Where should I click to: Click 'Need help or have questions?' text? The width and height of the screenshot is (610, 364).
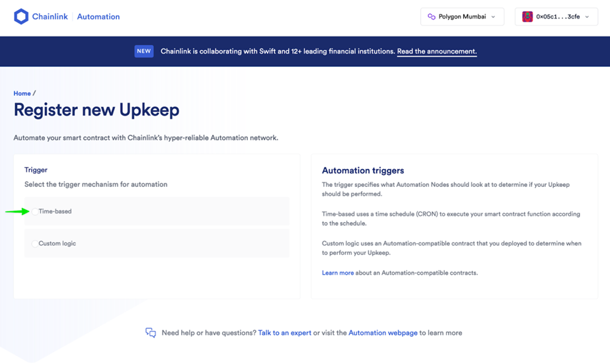[x=210, y=333]
